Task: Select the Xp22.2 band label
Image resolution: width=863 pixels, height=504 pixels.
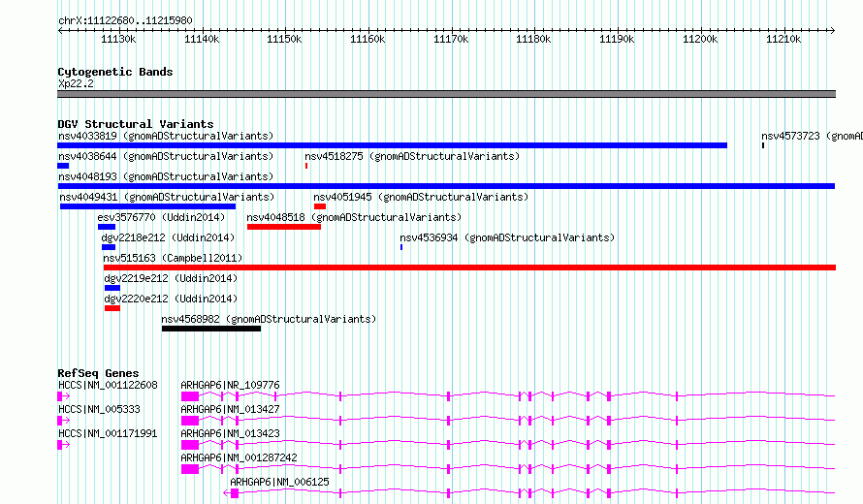Action: (76, 84)
